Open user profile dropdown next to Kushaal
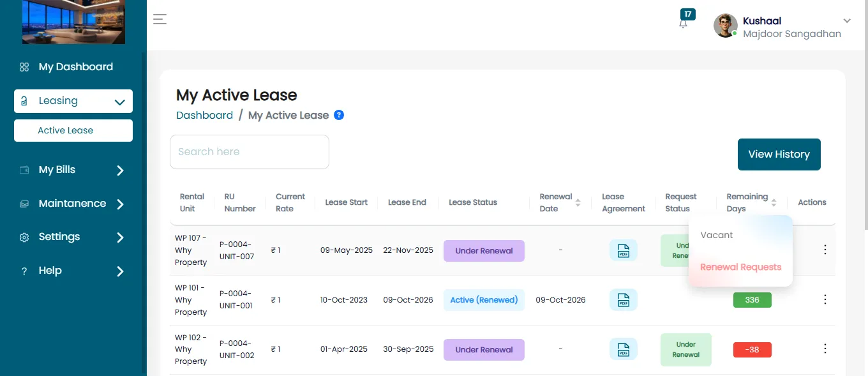 click(x=847, y=21)
